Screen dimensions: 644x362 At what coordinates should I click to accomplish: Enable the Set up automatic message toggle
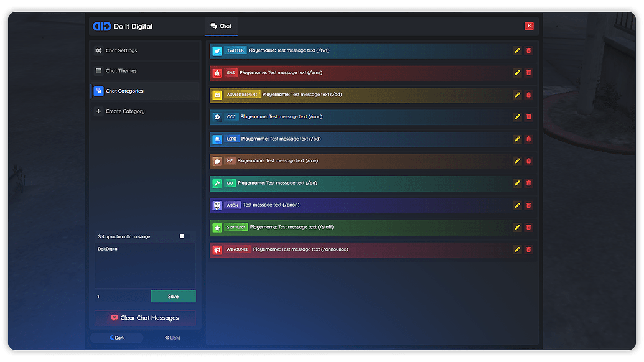[x=182, y=236]
